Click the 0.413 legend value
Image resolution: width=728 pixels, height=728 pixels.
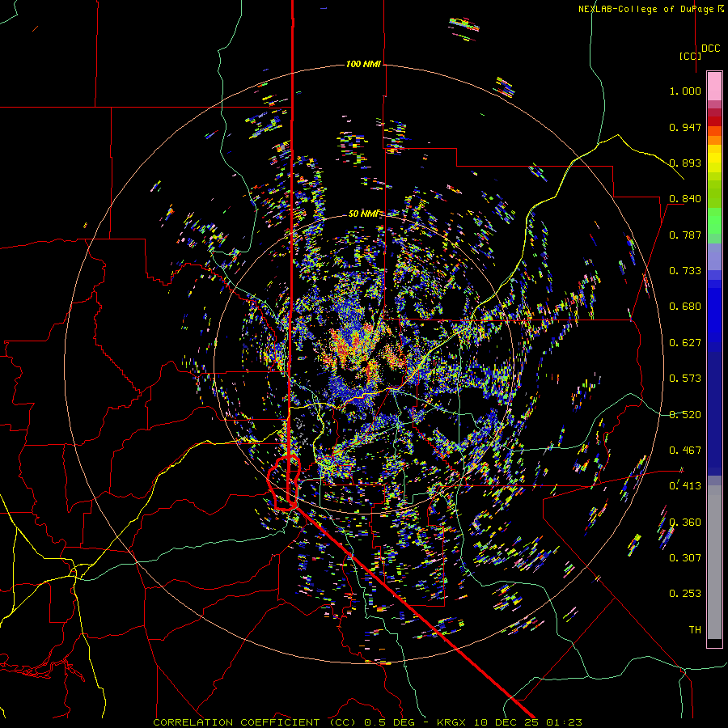(685, 486)
